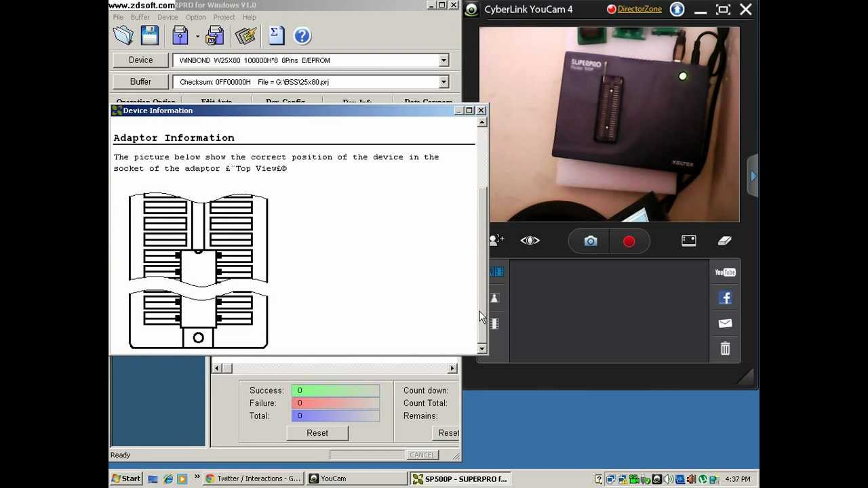This screenshot has width=868, height=488.
Task: Click the Failure count red bar
Action: point(336,403)
